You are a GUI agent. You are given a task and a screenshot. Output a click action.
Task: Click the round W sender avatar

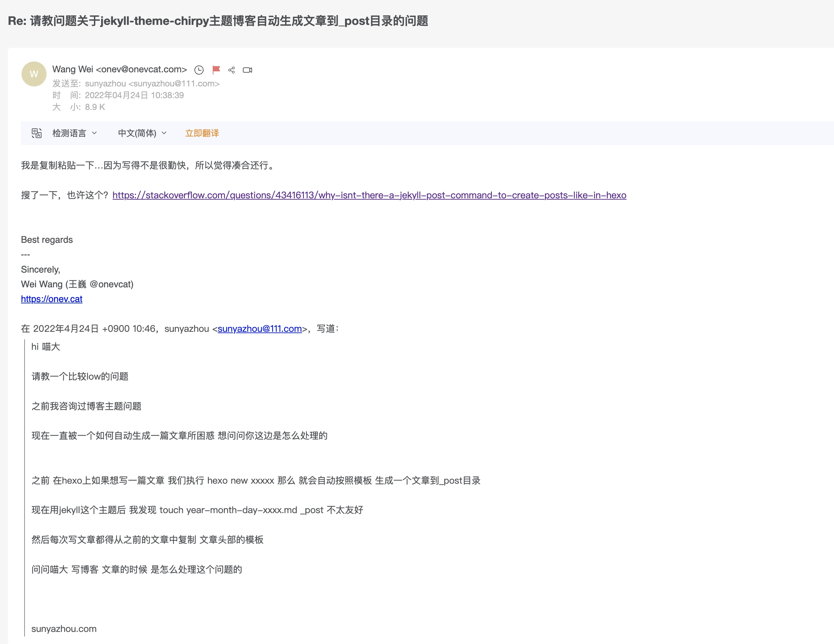(x=34, y=74)
